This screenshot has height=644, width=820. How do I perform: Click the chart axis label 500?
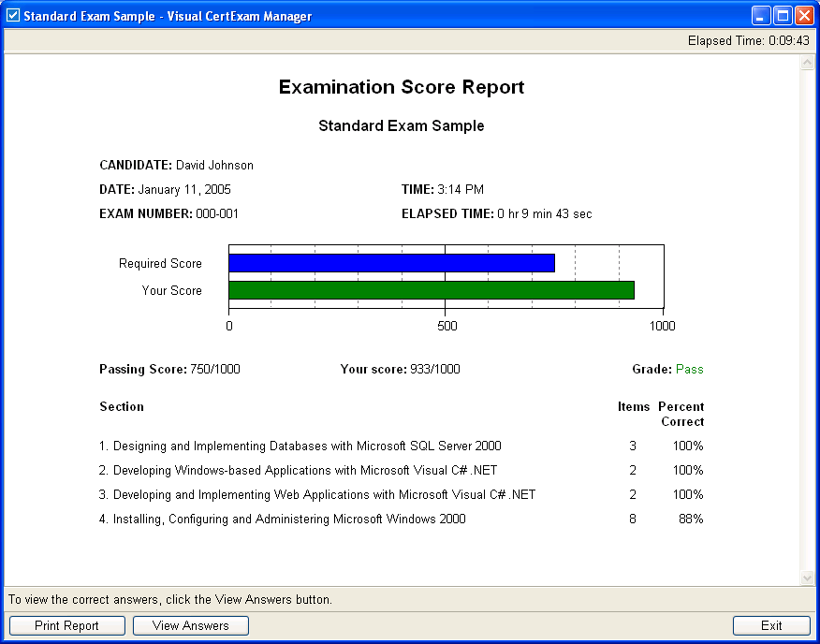point(447,326)
